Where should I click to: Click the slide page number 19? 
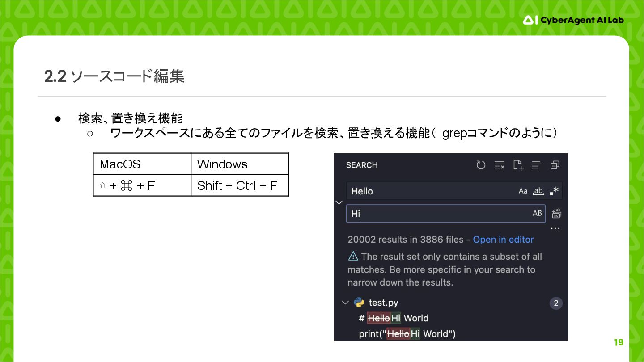[x=619, y=343]
